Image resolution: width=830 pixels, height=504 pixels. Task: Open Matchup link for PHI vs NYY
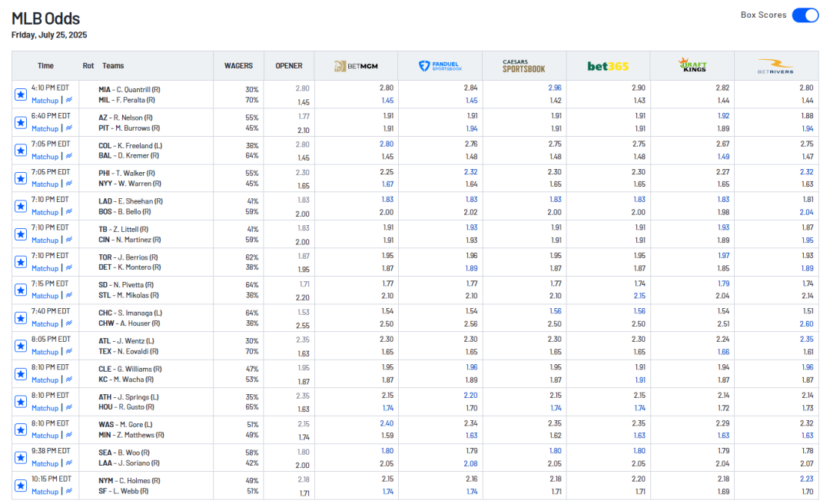(x=45, y=184)
